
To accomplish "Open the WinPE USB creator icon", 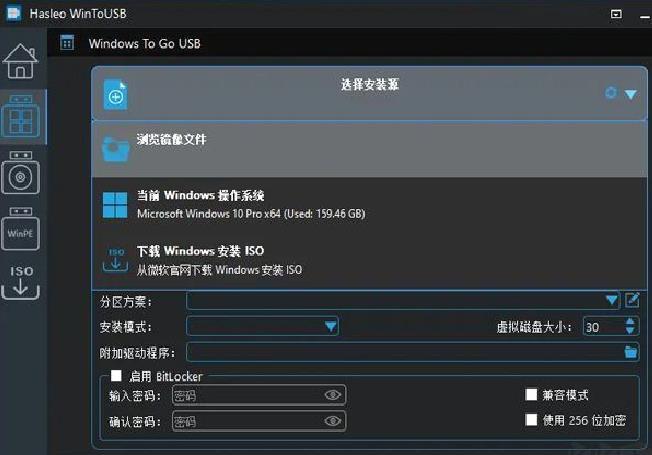I will point(20,228).
